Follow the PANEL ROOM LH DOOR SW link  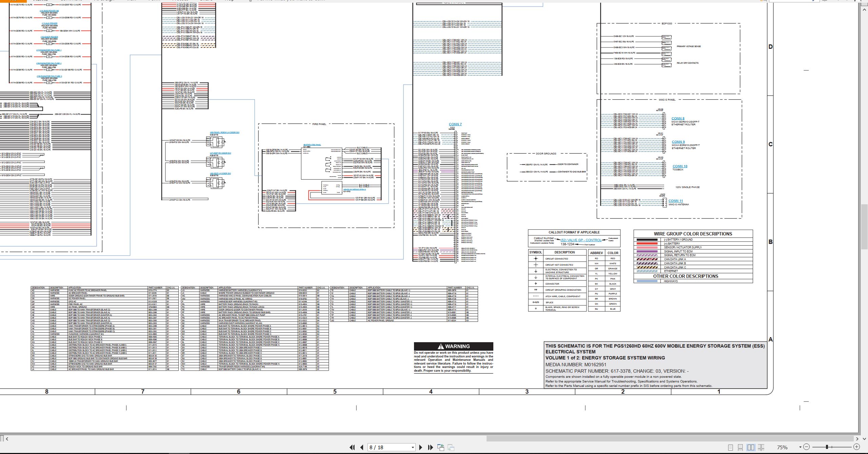pos(224,132)
